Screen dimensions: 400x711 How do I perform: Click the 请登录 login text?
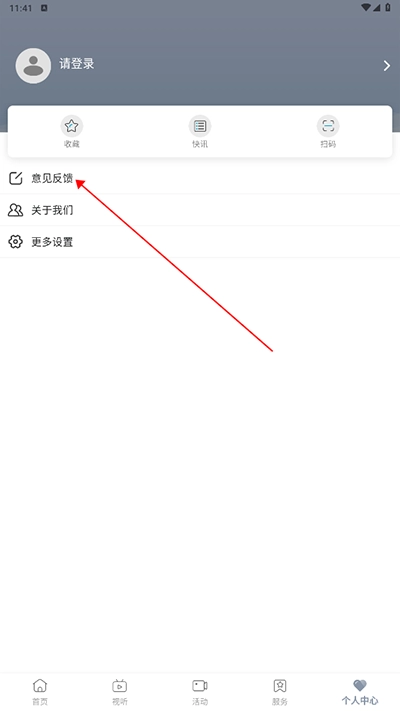pyautogui.click(x=77, y=64)
